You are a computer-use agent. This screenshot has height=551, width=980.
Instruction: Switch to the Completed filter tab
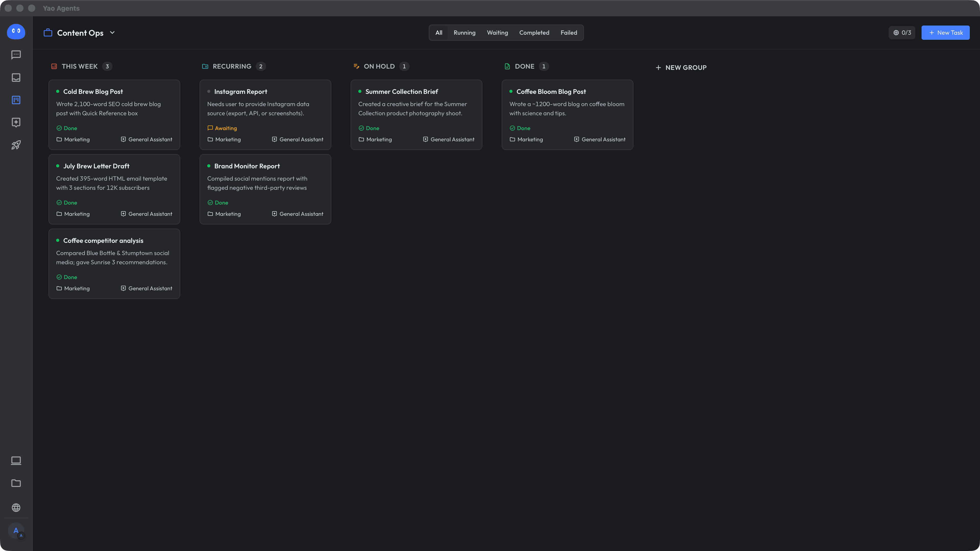534,33
